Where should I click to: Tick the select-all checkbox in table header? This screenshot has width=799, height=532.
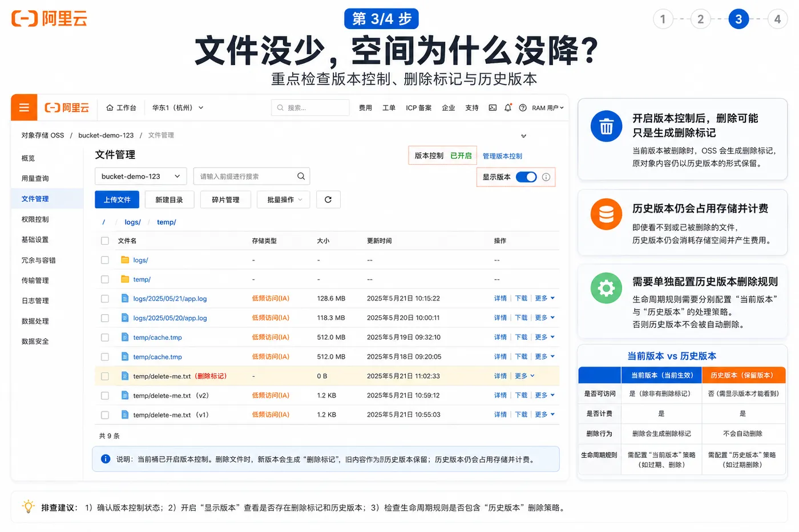105,241
